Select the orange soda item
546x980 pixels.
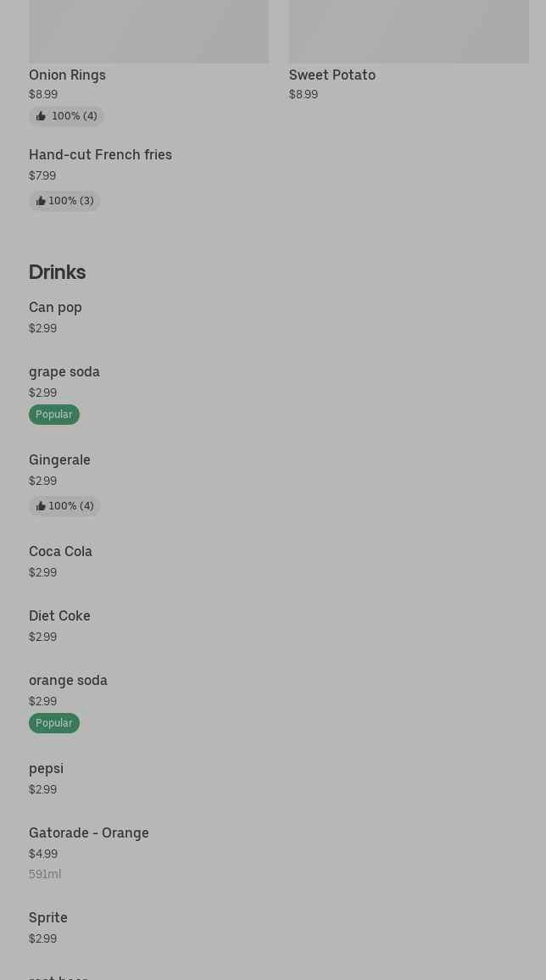click(x=68, y=681)
